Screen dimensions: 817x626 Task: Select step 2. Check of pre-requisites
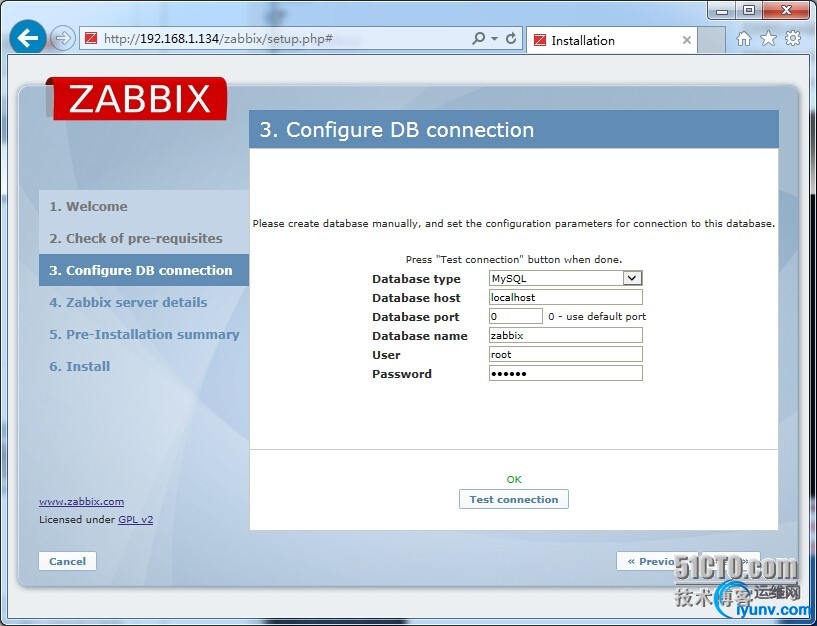[x=135, y=238]
